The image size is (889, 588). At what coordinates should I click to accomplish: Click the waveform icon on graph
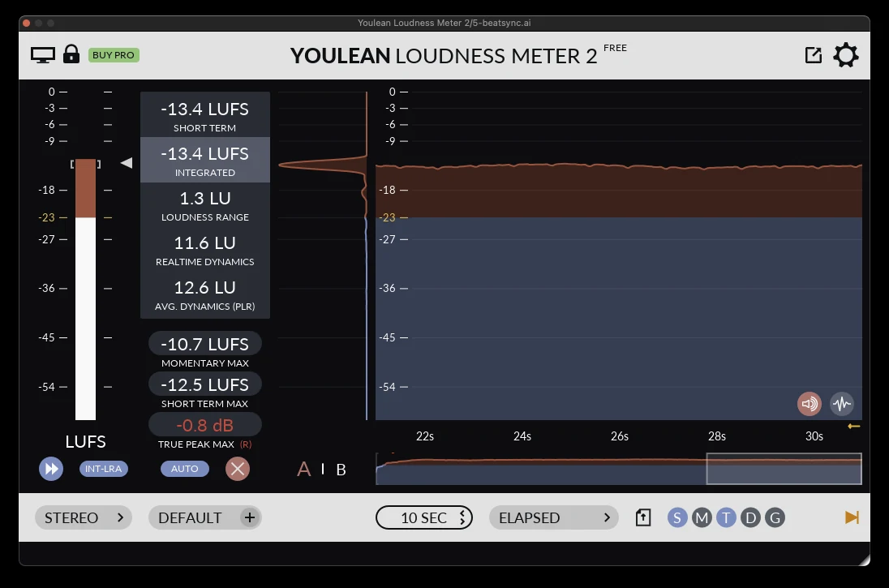pos(842,404)
